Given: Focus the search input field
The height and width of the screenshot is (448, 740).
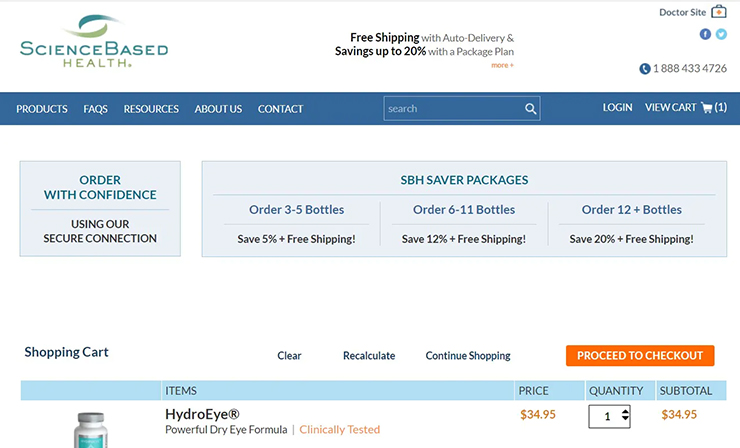Looking at the screenshot, I should 452,109.
